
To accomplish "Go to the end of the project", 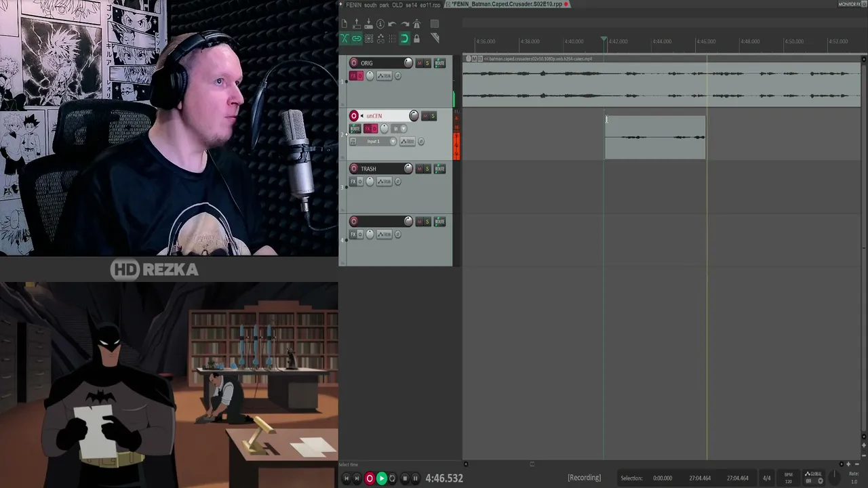I will (357, 479).
